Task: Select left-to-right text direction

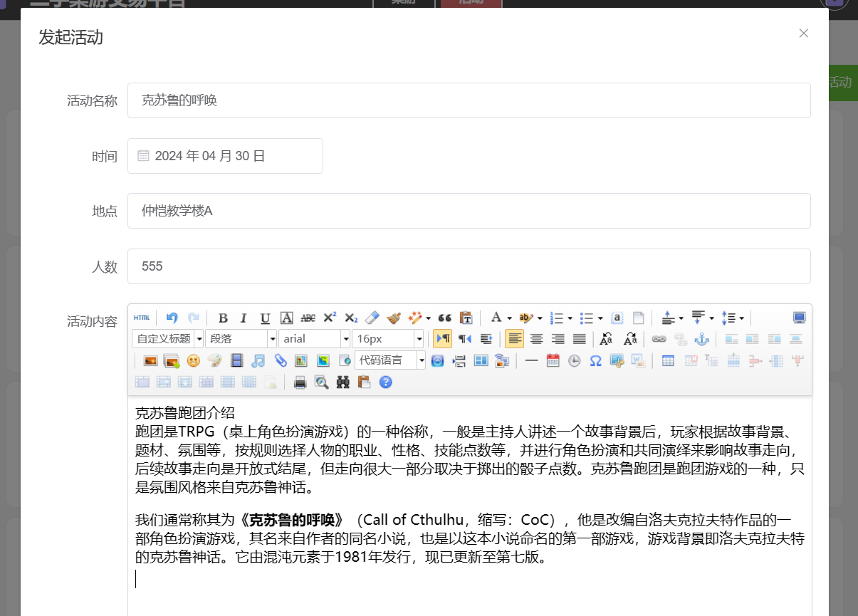Action: tap(442, 339)
